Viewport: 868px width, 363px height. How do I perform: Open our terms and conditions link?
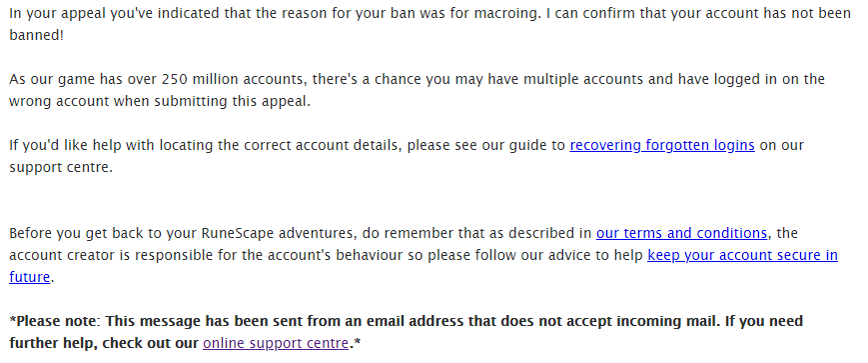click(681, 233)
